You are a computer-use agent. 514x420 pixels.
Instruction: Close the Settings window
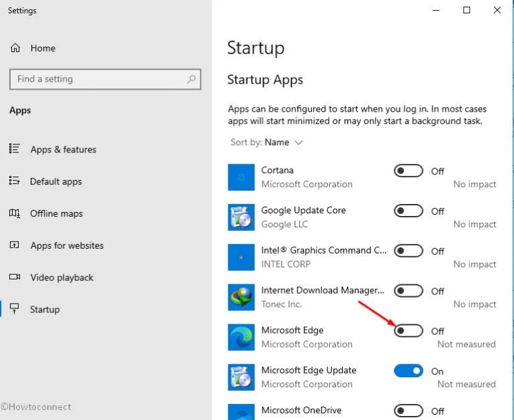click(497, 10)
